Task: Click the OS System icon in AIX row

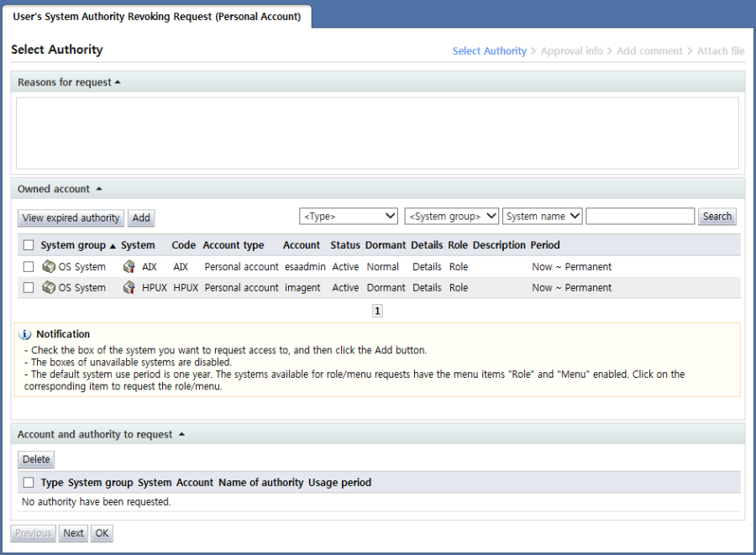Action: (48, 267)
